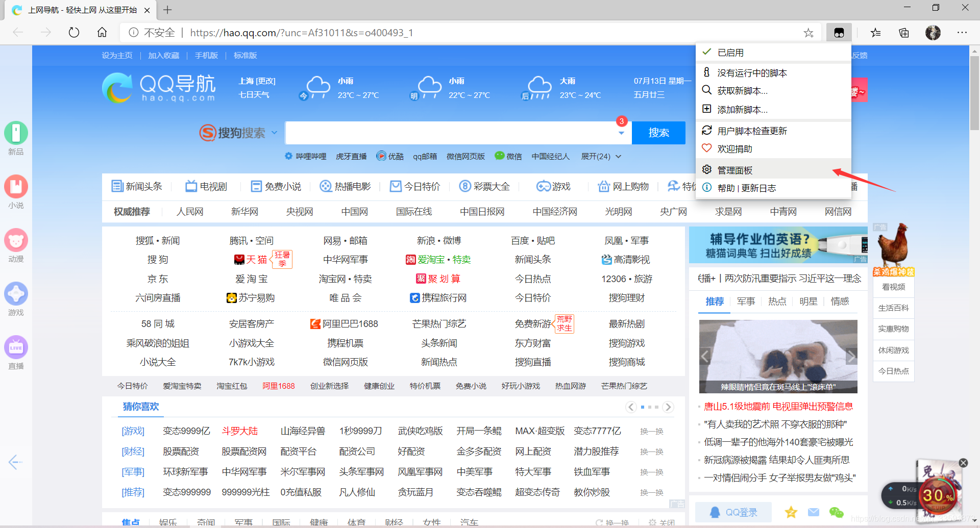The width and height of the screenshot is (980, 528).
Task: Open 网上购物 category link
Action: coord(623,187)
